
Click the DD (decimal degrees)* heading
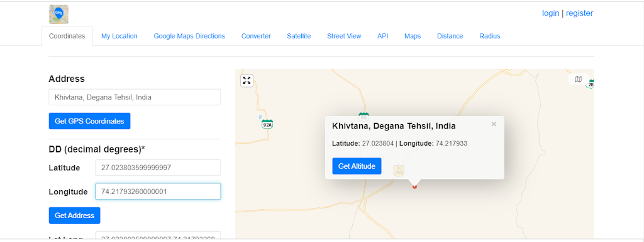97,149
